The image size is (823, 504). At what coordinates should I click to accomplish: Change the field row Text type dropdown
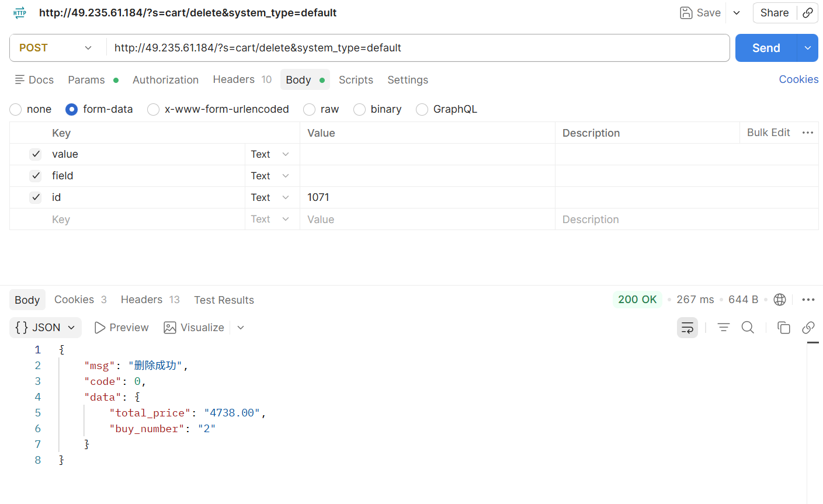[x=270, y=176]
